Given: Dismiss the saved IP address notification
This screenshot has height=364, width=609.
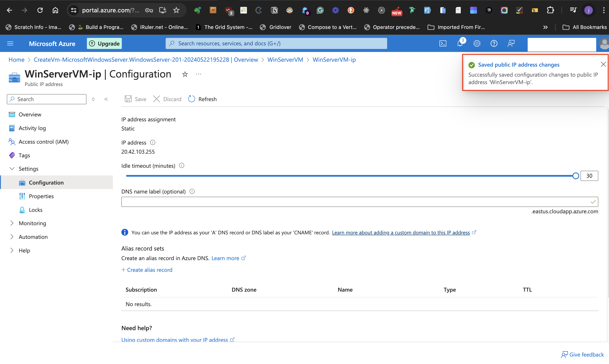Looking at the screenshot, I should point(603,64).
